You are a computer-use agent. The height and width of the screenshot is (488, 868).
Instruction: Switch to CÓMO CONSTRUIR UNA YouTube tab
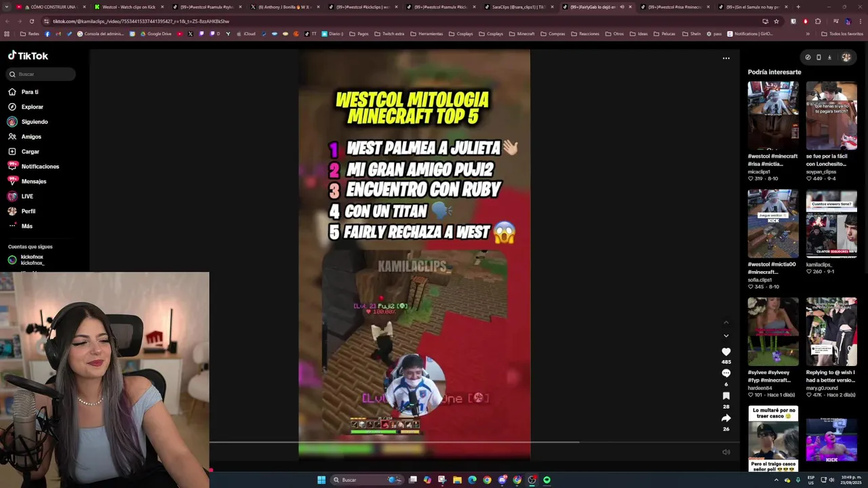tap(51, 7)
